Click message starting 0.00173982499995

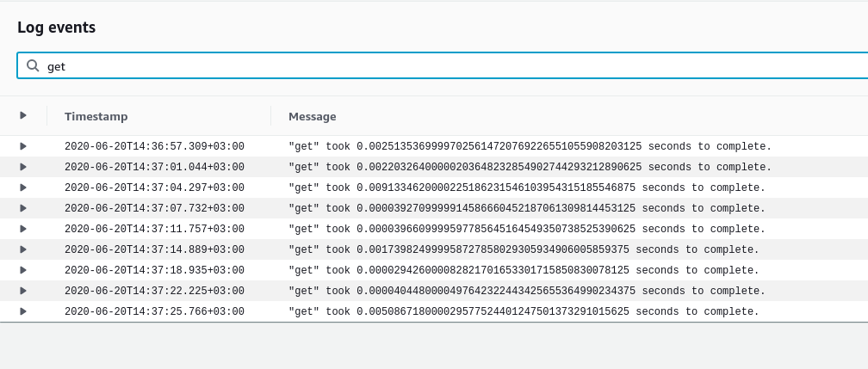(x=524, y=250)
